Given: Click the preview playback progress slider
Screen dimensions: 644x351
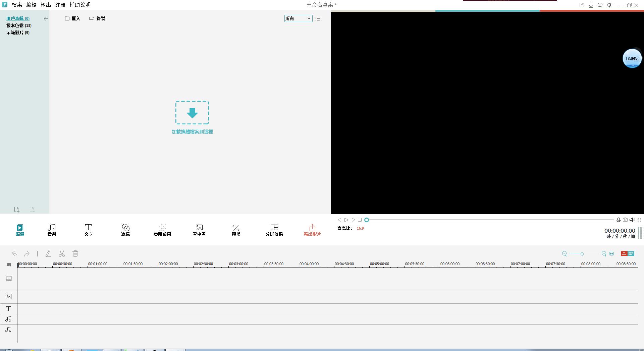Looking at the screenshot, I should coord(490,220).
